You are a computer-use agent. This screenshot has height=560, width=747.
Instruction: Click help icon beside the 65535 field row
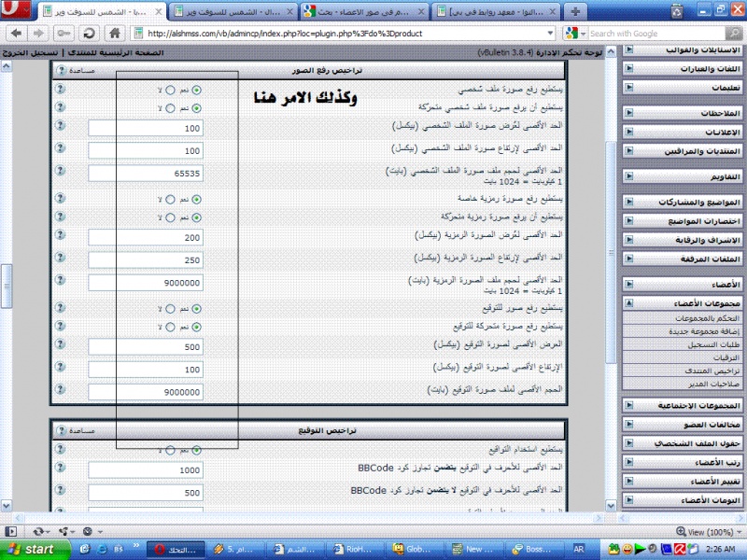coord(60,174)
